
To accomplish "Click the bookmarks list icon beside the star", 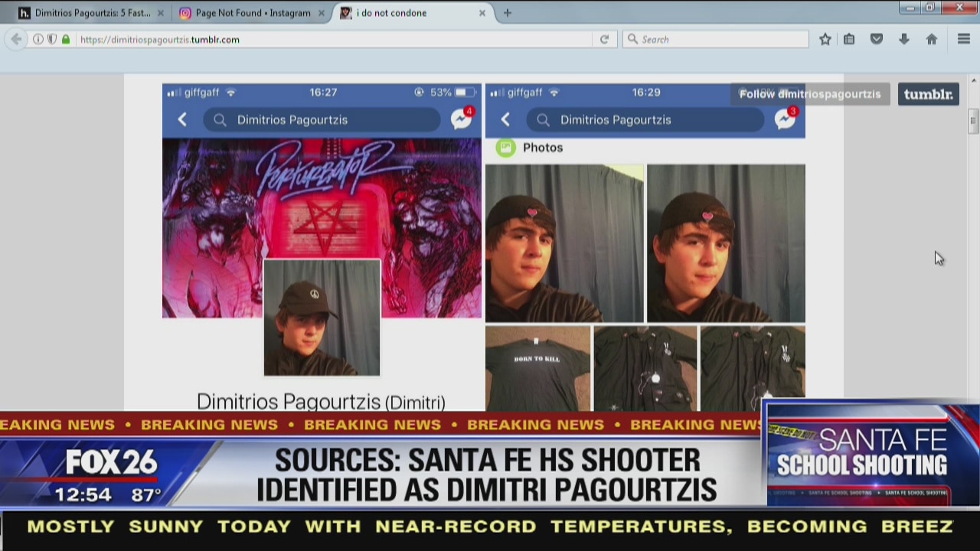I will (849, 39).
